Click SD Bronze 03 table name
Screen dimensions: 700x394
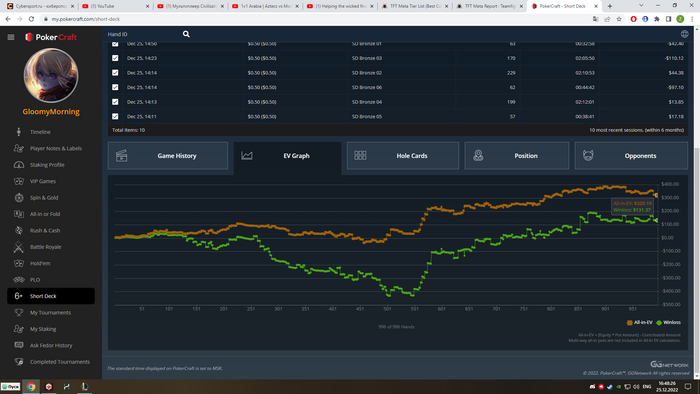[x=367, y=58]
